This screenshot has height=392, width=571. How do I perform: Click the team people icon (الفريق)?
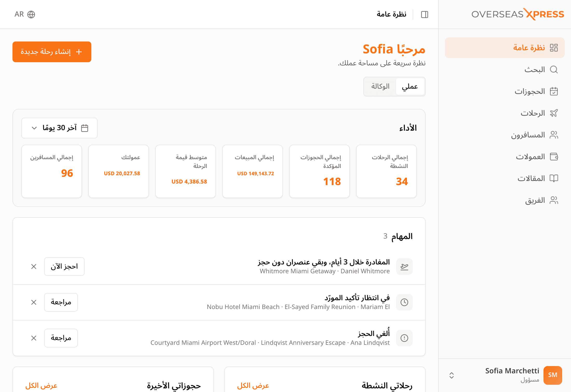(554, 200)
